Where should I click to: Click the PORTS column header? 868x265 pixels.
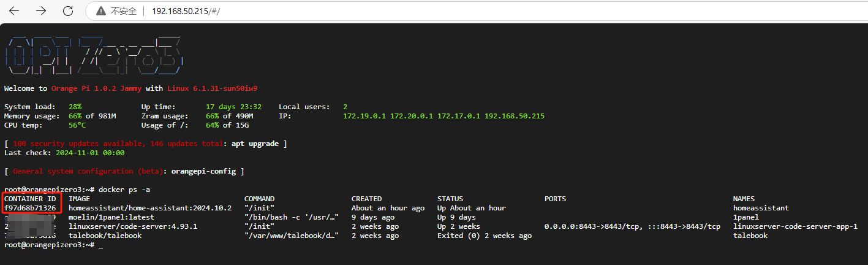(555, 199)
